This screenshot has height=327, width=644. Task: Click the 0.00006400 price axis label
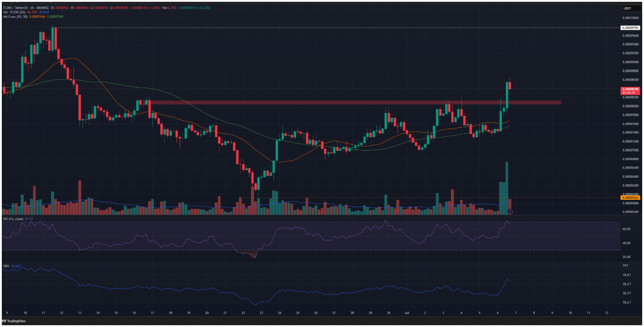point(630,176)
